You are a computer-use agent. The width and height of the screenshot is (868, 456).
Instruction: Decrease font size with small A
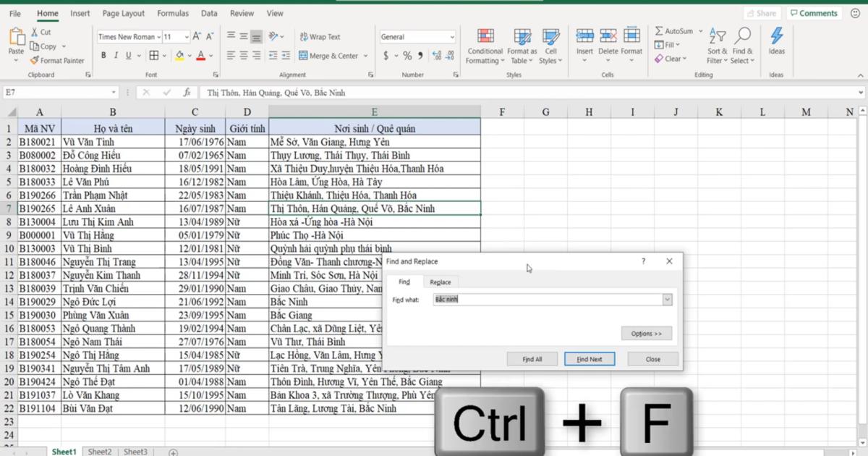tap(210, 37)
